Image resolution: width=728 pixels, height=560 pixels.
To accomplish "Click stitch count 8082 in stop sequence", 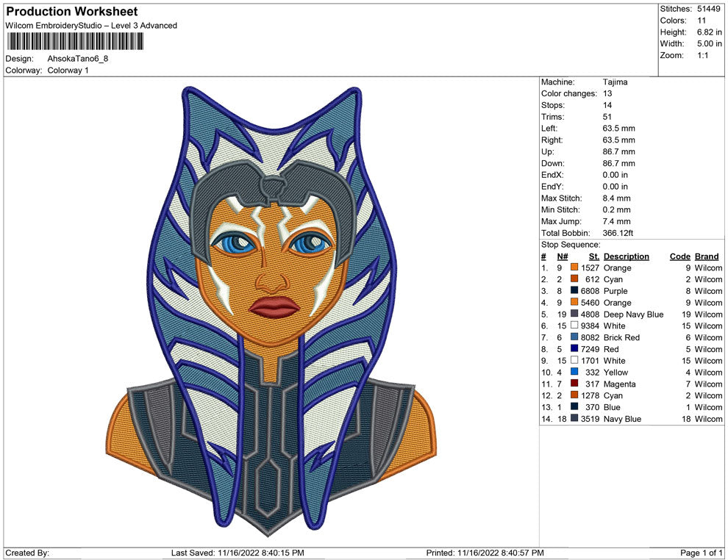I will tap(590, 337).
